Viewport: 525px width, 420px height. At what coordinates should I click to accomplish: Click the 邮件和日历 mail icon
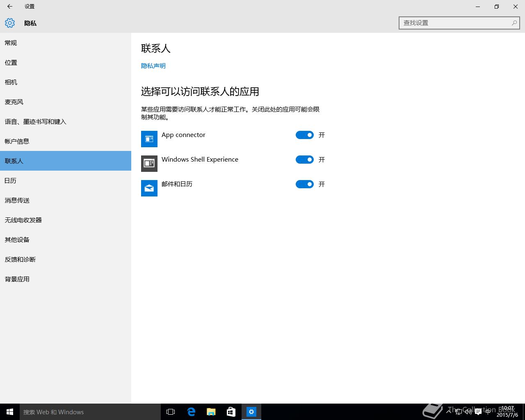[149, 188]
